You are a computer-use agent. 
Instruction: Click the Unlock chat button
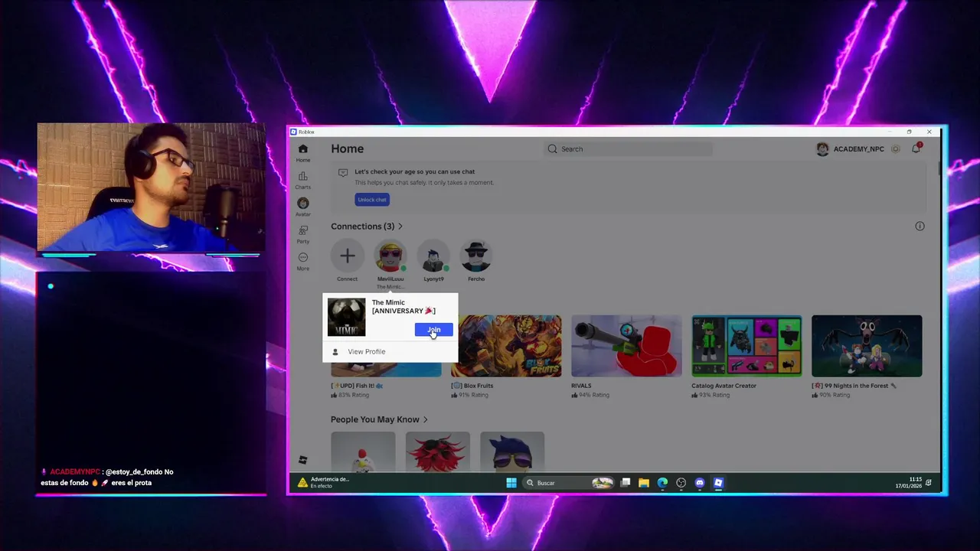372,200
